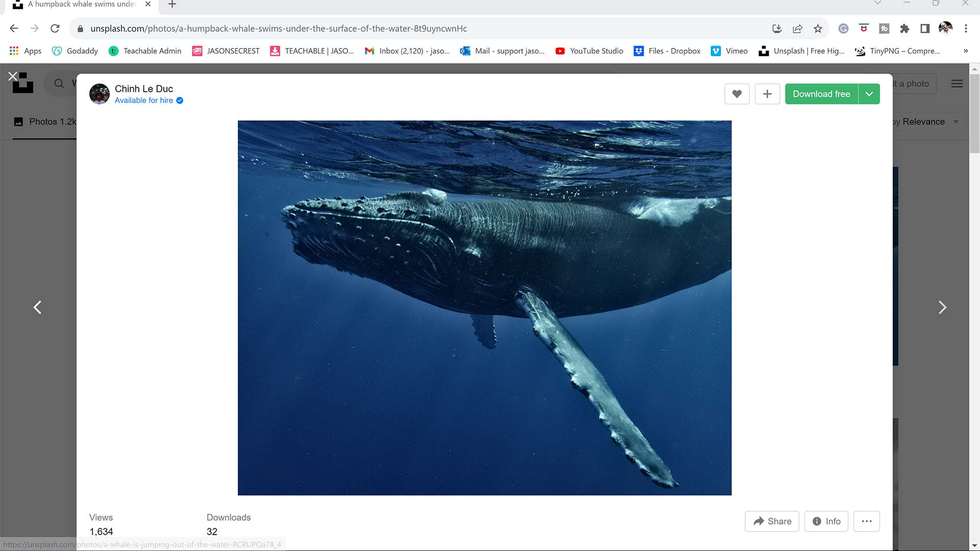980x551 pixels.
Task: Open the Extensions puzzle icon
Action: (x=904, y=29)
